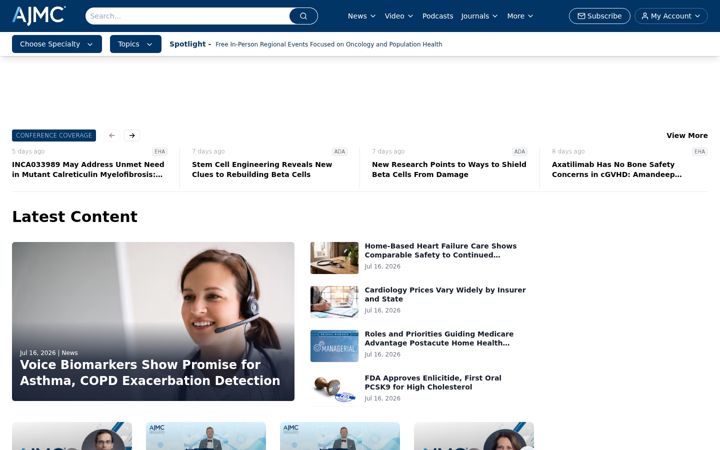
Task: Open Stem Cell Engineering Beta Cells article
Action: pos(262,169)
